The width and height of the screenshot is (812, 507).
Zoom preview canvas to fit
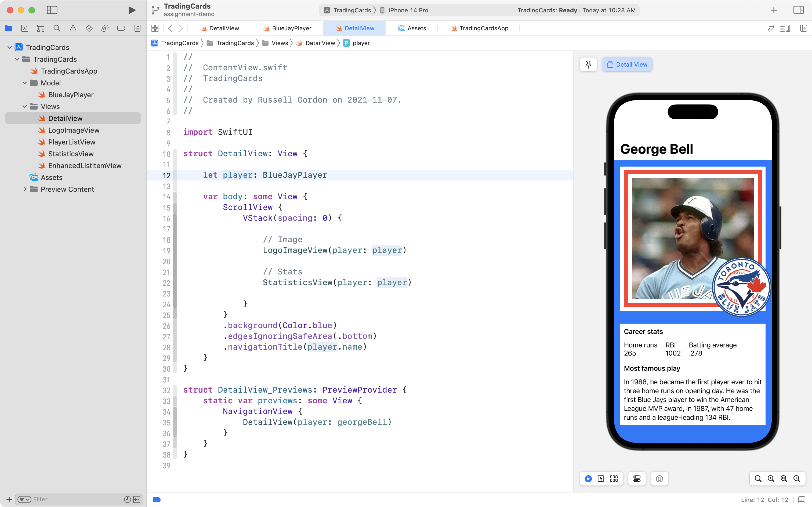(x=784, y=479)
